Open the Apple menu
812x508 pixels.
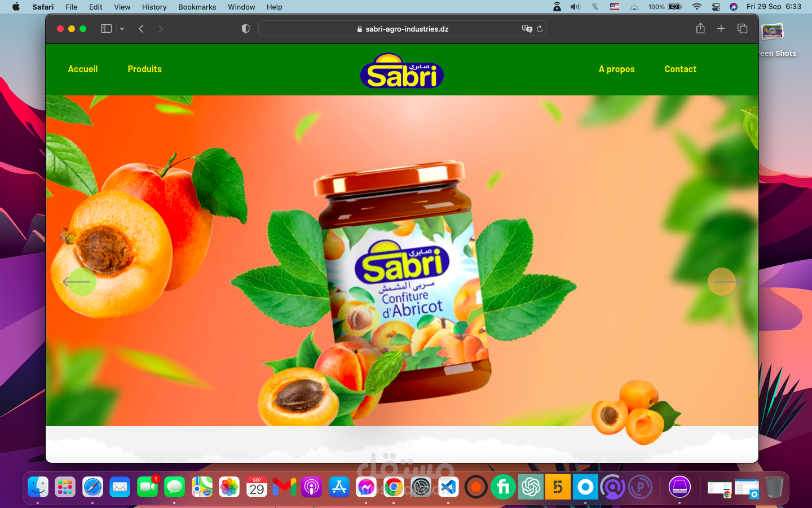pos(16,7)
